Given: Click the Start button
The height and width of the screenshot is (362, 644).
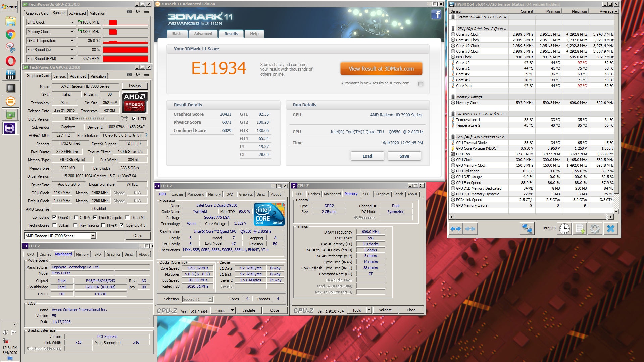Looking at the screenshot, I should click(9, 7).
